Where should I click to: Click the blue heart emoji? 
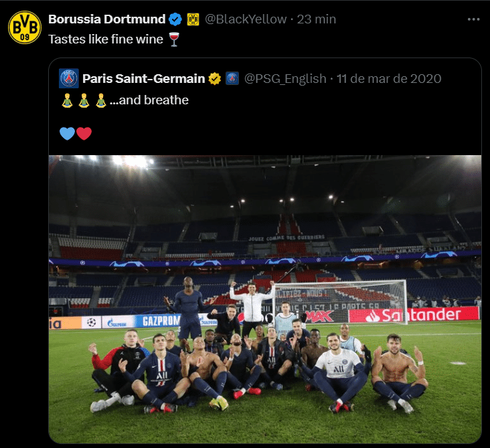[x=67, y=134]
